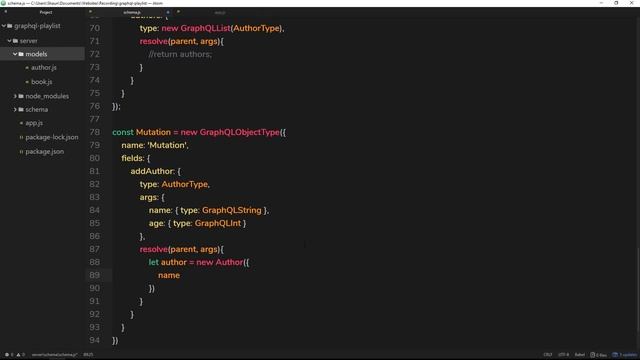Image resolution: width=640 pixels, height=360 pixels.
Task: Click the package-lock.json file icon
Action: click(21, 138)
